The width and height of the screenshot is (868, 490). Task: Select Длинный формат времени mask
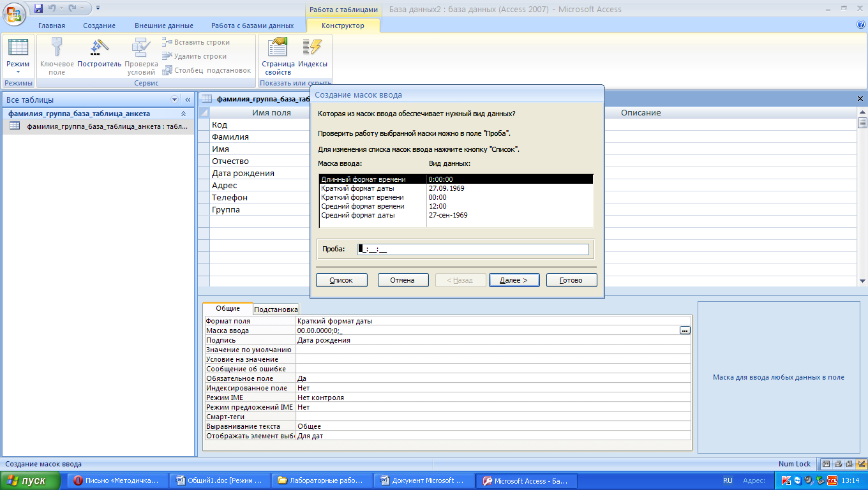pos(456,179)
